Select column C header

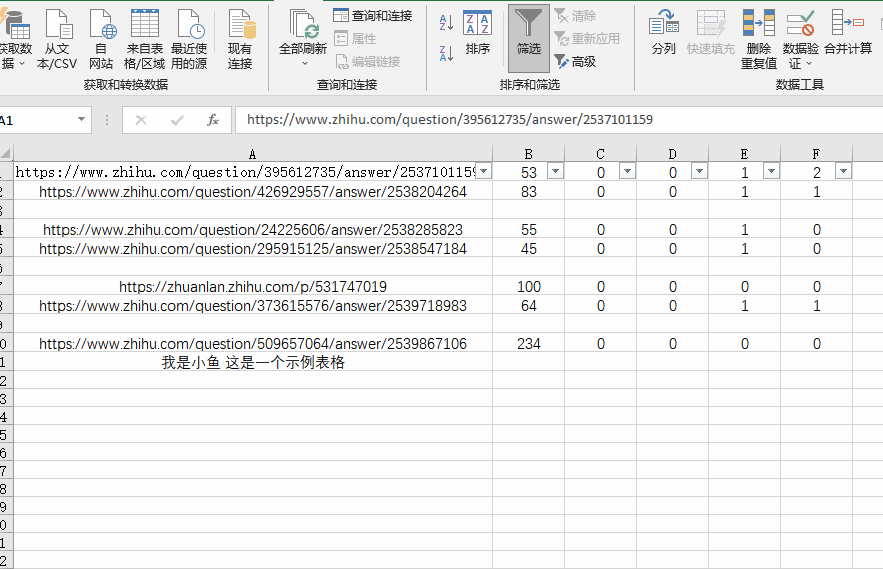coord(600,154)
